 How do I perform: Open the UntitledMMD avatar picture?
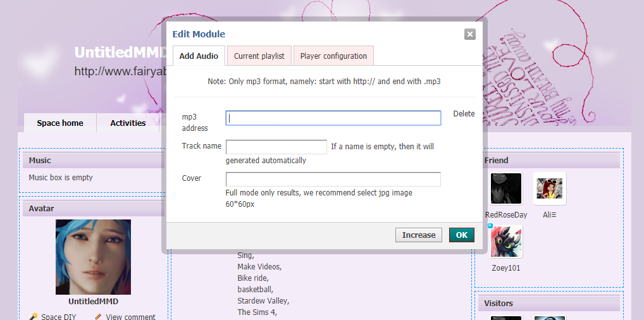coord(93,257)
